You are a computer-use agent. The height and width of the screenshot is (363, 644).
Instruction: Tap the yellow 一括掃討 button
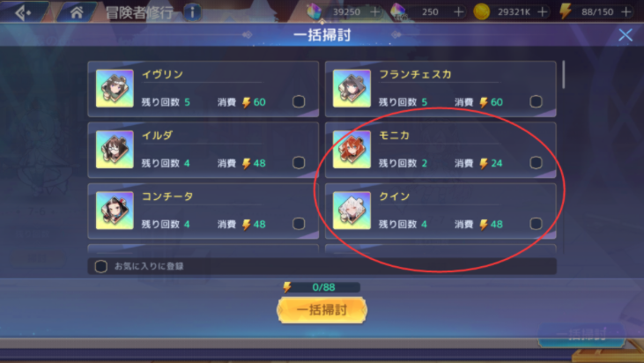322,309
